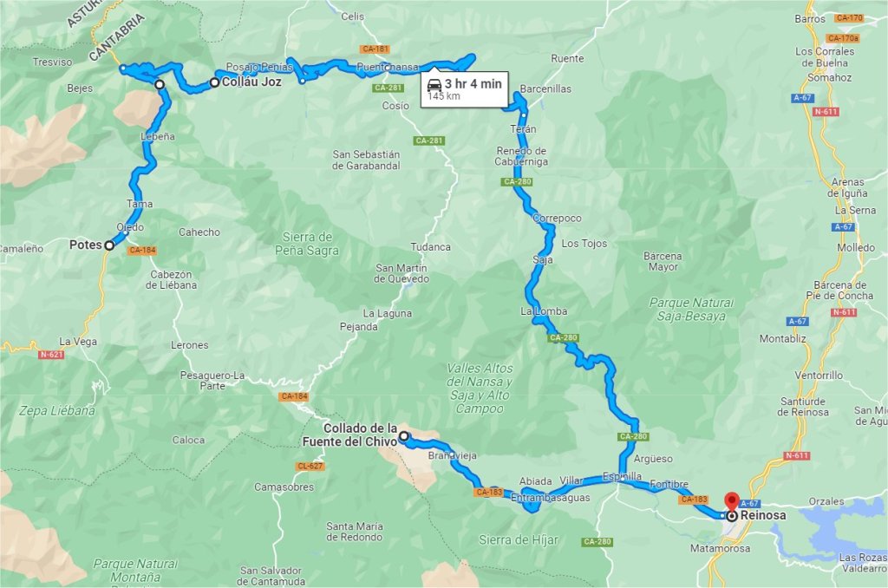
Task: Select the Parque Natural Saja-Besaya label
Action: (691, 310)
